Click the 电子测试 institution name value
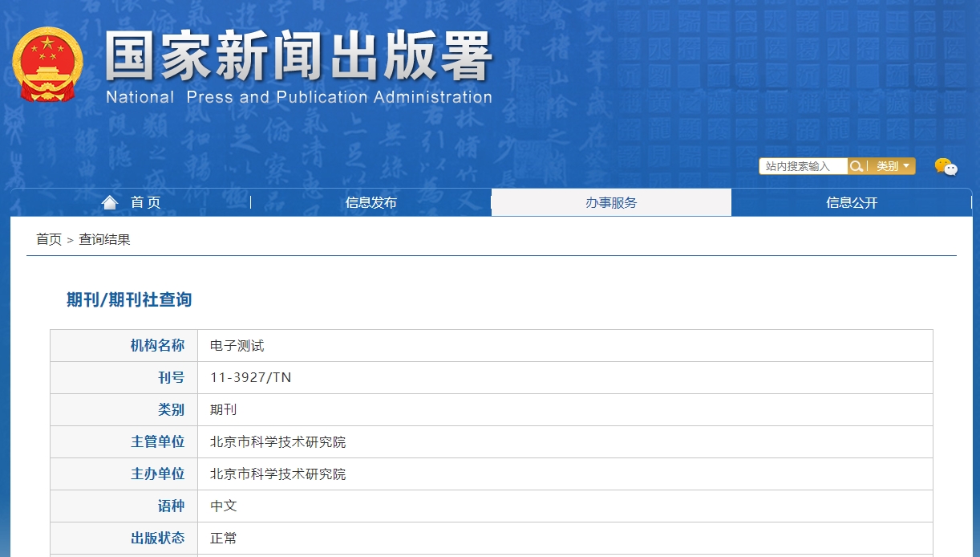 [237, 346]
